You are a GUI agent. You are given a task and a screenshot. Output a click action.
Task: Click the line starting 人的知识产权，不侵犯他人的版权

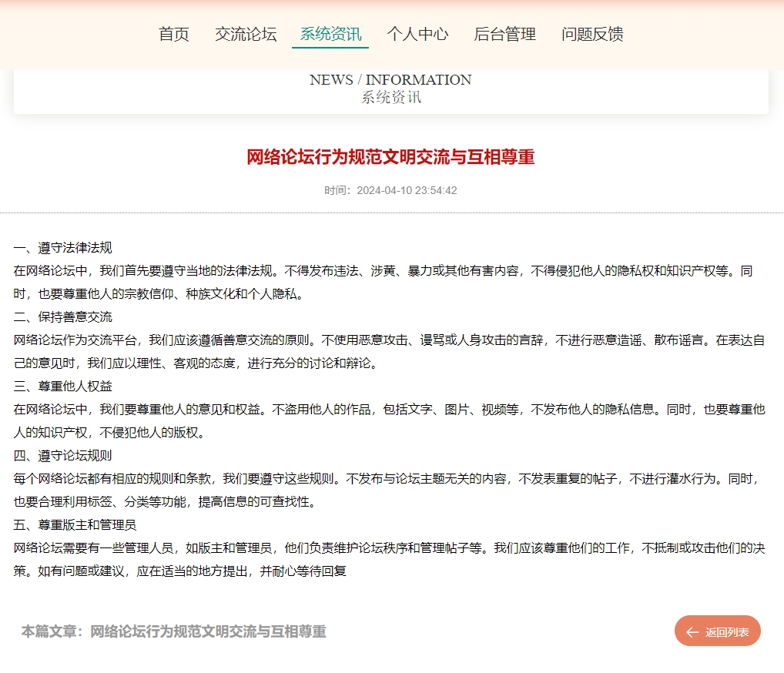tap(109, 433)
